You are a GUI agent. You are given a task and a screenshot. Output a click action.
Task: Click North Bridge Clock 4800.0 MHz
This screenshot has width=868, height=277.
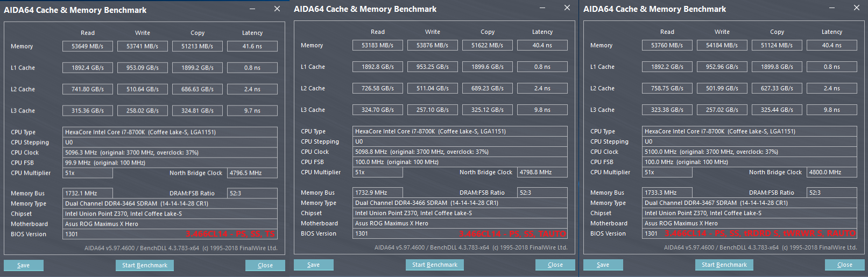coord(832,172)
